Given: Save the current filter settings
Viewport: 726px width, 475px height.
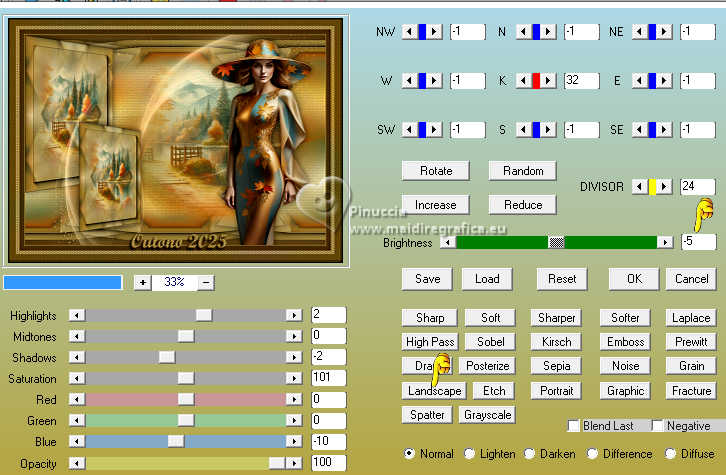Looking at the screenshot, I should click(427, 279).
